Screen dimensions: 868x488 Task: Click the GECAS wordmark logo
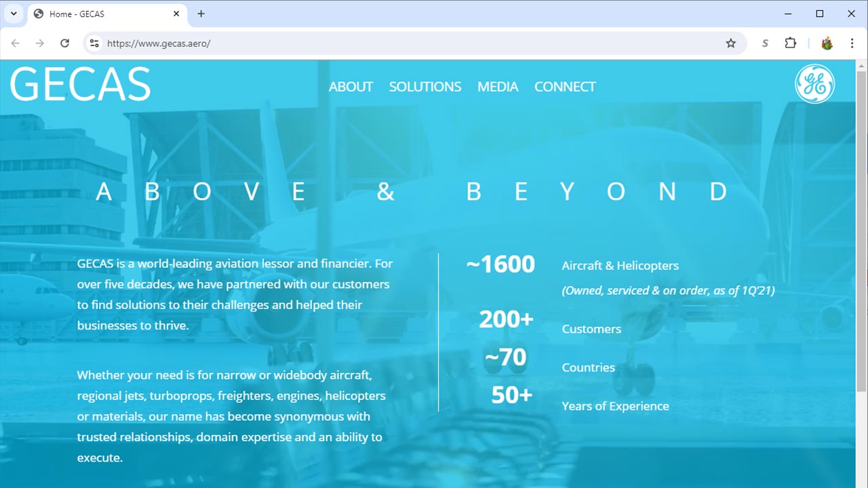click(80, 84)
